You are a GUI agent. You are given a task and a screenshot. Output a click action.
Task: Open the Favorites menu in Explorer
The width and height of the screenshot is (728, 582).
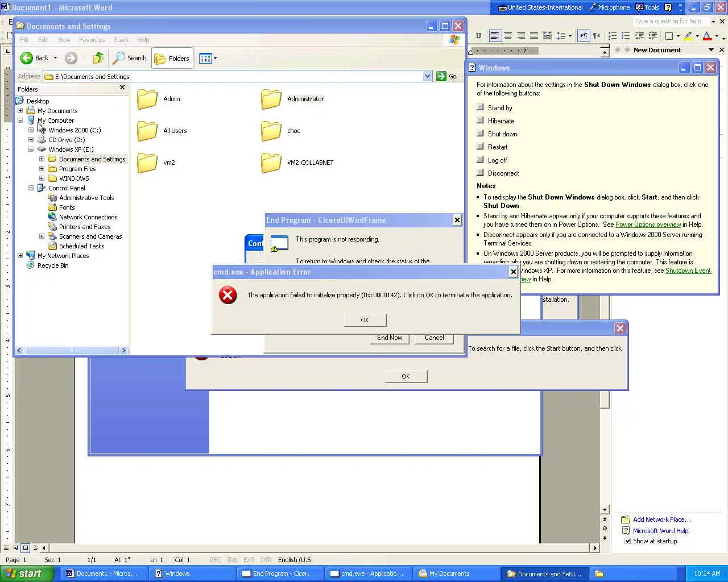point(92,40)
